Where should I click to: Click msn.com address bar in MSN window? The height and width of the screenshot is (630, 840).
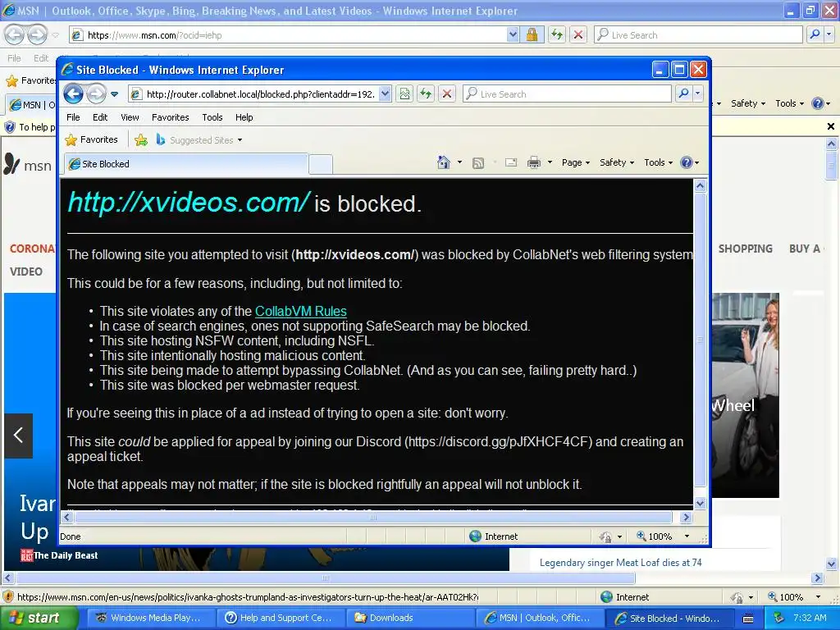(288, 35)
